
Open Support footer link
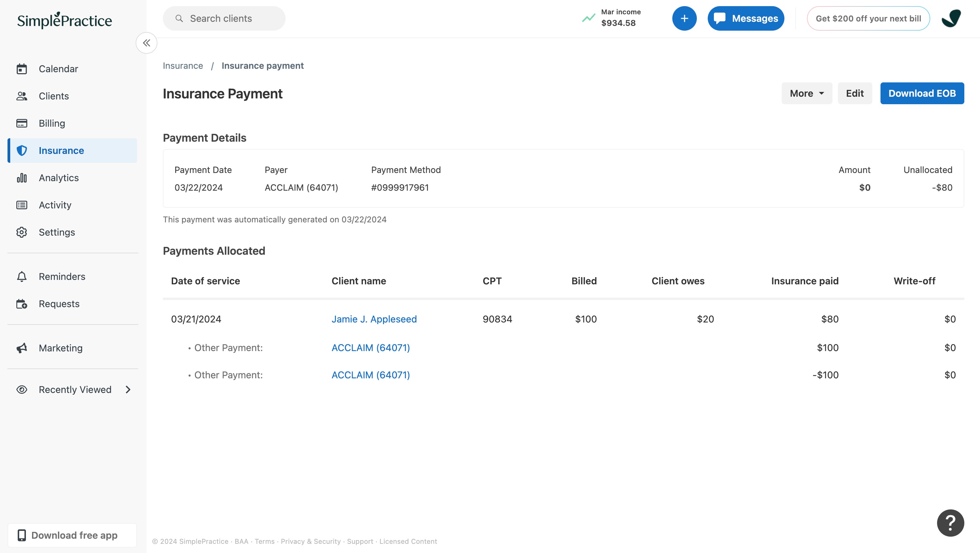click(x=360, y=541)
